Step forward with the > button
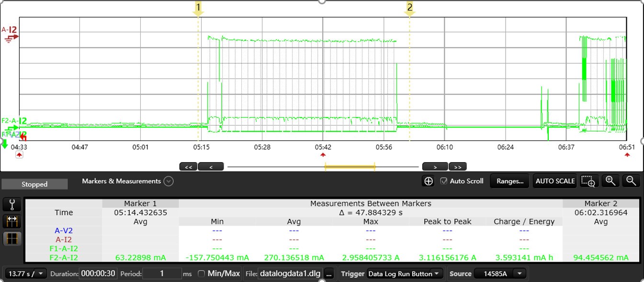The height and width of the screenshot is (282, 644). click(x=435, y=167)
